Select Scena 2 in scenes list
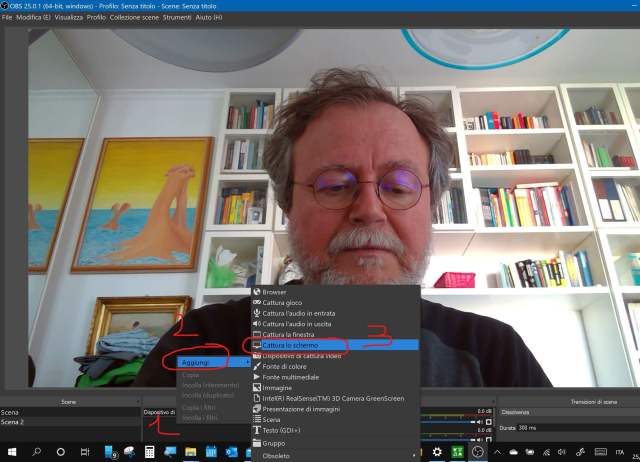The image size is (640, 462). tap(13, 422)
